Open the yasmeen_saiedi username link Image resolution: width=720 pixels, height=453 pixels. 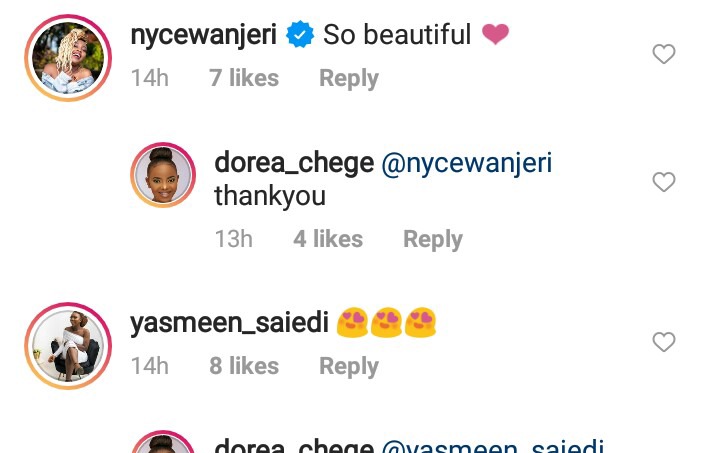point(229,323)
